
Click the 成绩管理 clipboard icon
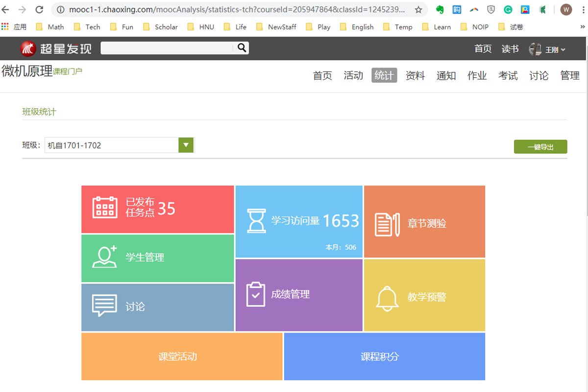[x=255, y=294]
